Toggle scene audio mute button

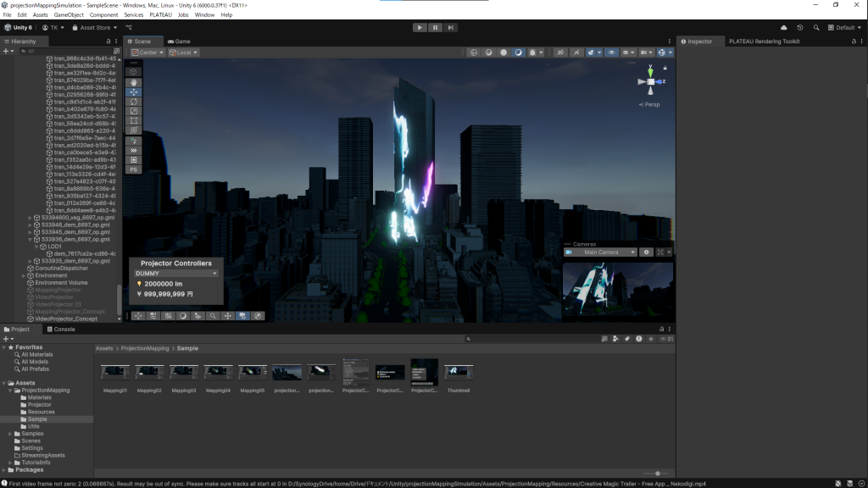(x=576, y=53)
